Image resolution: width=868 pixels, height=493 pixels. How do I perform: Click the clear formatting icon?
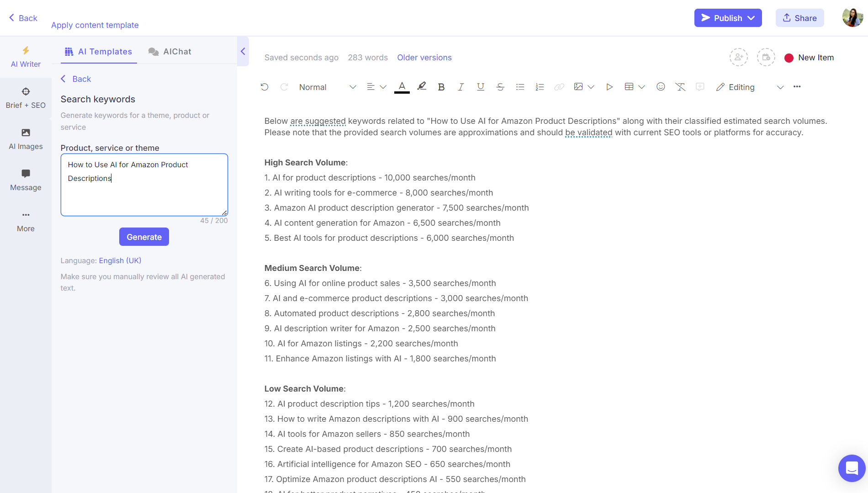point(680,87)
